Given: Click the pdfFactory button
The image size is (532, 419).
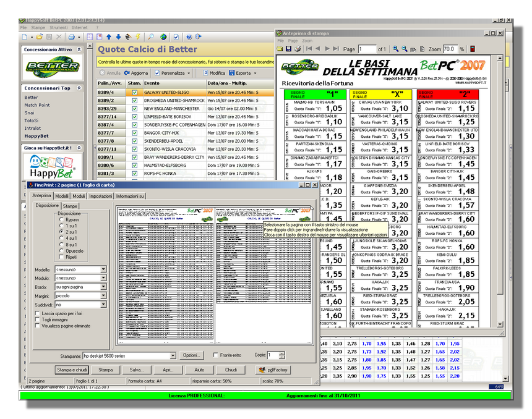Looking at the screenshot, I should (273, 370).
